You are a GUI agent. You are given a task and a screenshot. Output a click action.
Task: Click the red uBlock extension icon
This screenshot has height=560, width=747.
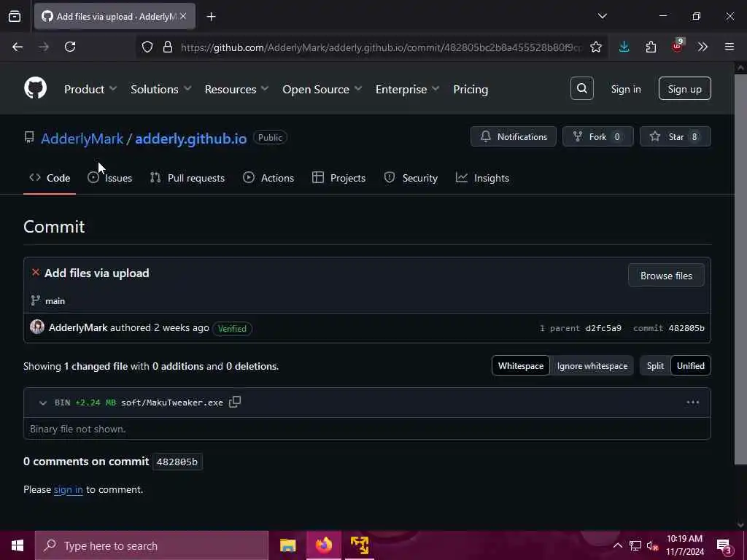coord(677,47)
